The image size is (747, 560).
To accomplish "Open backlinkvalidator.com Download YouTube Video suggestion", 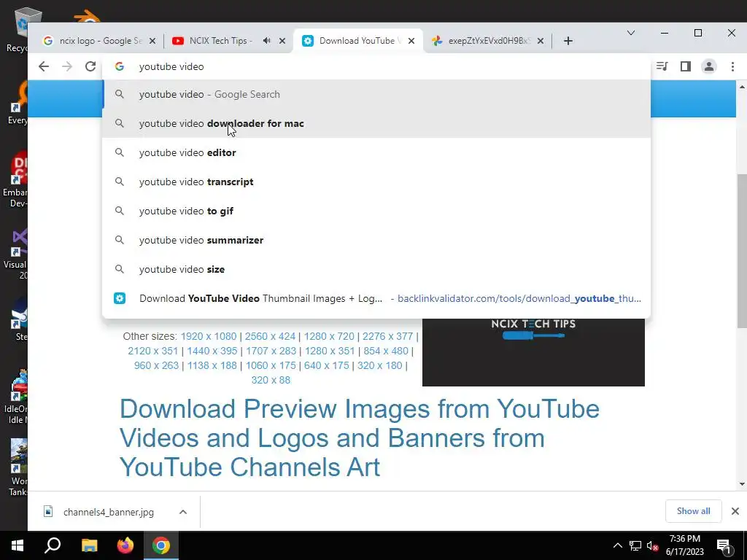I will 376,298.
